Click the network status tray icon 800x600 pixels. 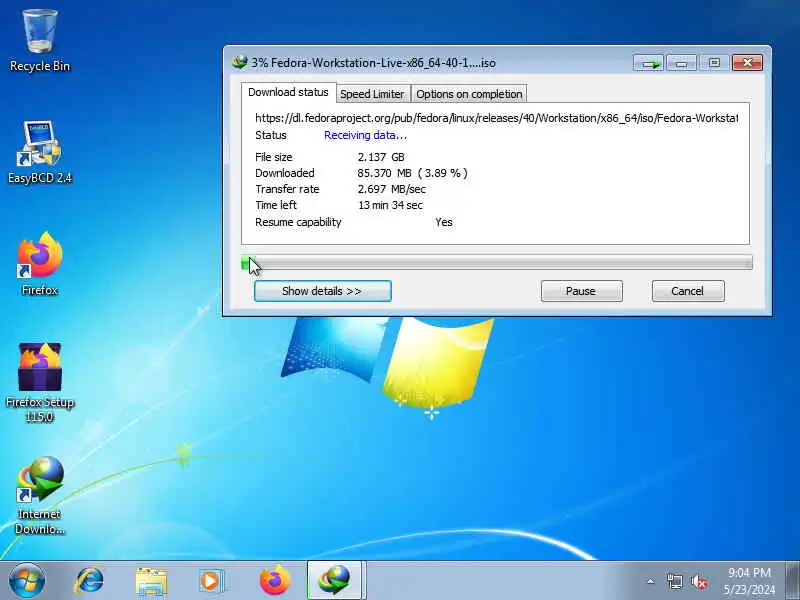(x=674, y=581)
